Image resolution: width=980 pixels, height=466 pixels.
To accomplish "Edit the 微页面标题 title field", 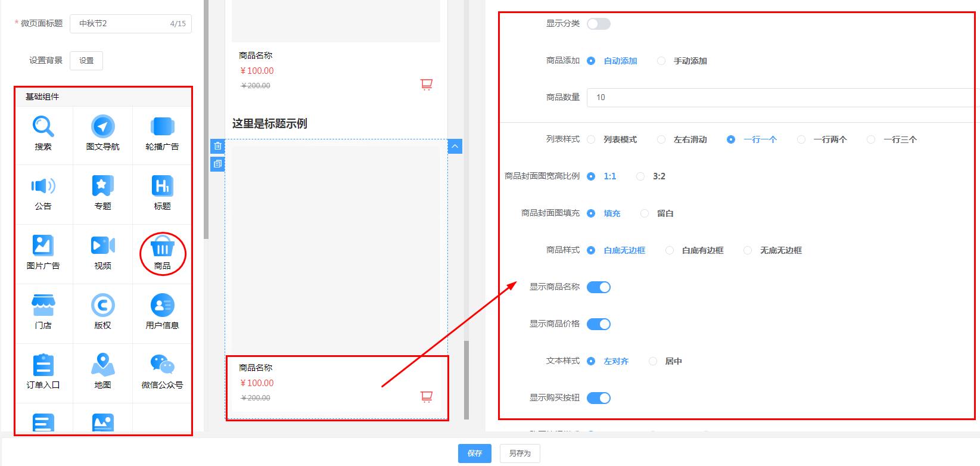I will coord(130,24).
